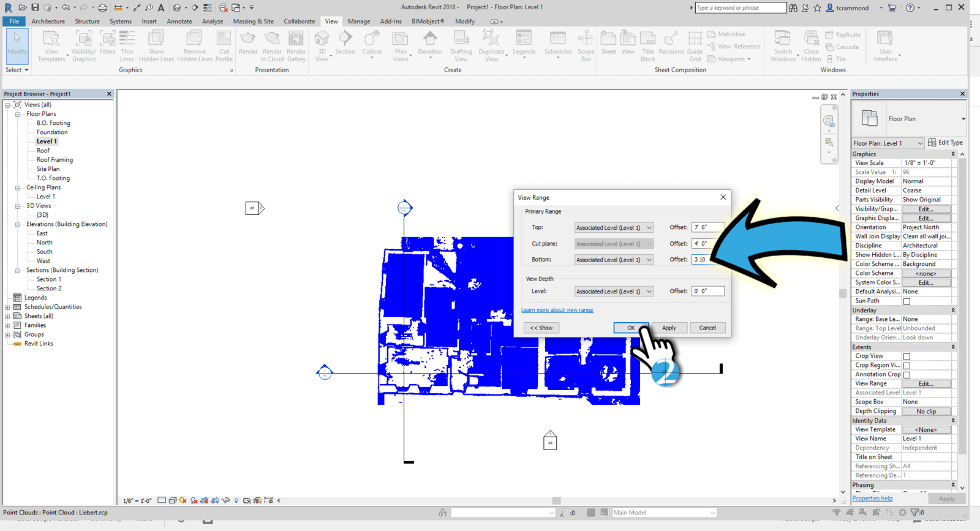Open the Structure ribbon tab
The width and height of the screenshot is (980, 531).
coord(87,21)
